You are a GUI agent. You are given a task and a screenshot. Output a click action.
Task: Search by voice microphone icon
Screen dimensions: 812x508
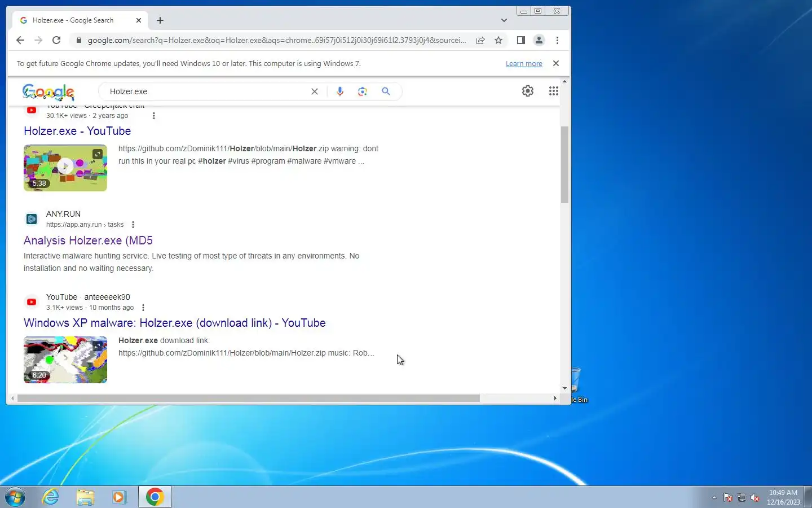[340, 91]
